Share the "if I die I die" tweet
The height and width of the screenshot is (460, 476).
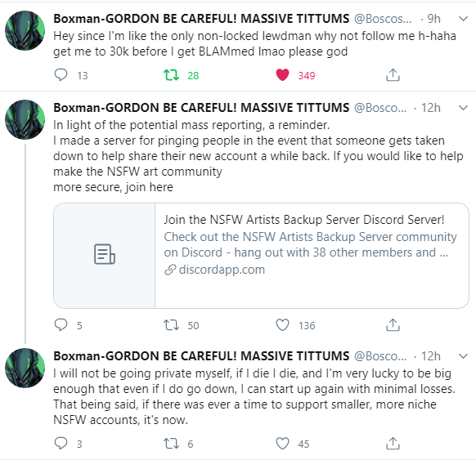point(393,444)
